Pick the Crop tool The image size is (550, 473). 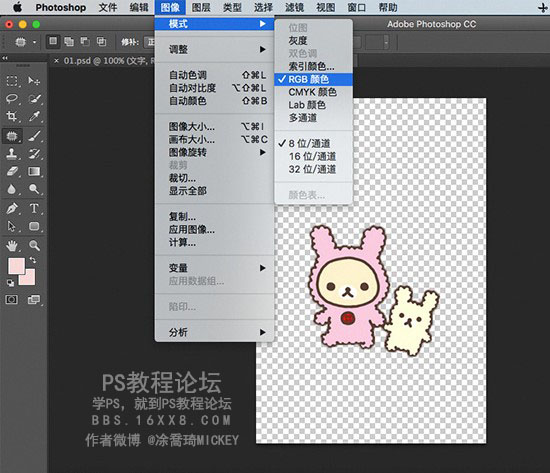pyautogui.click(x=12, y=116)
